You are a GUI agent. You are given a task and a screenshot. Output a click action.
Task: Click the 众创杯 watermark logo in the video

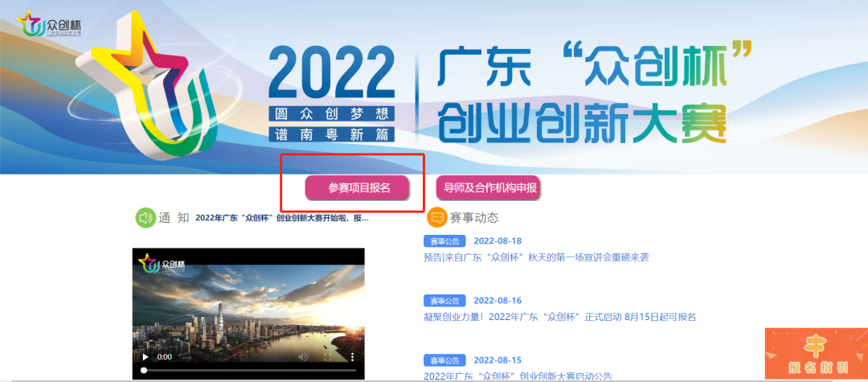pyautogui.click(x=162, y=262)
